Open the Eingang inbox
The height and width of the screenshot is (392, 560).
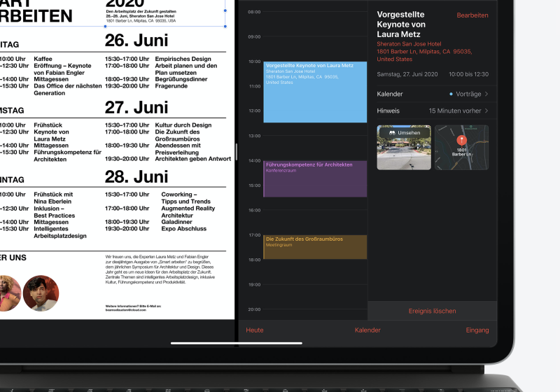(x=477, y=330)
